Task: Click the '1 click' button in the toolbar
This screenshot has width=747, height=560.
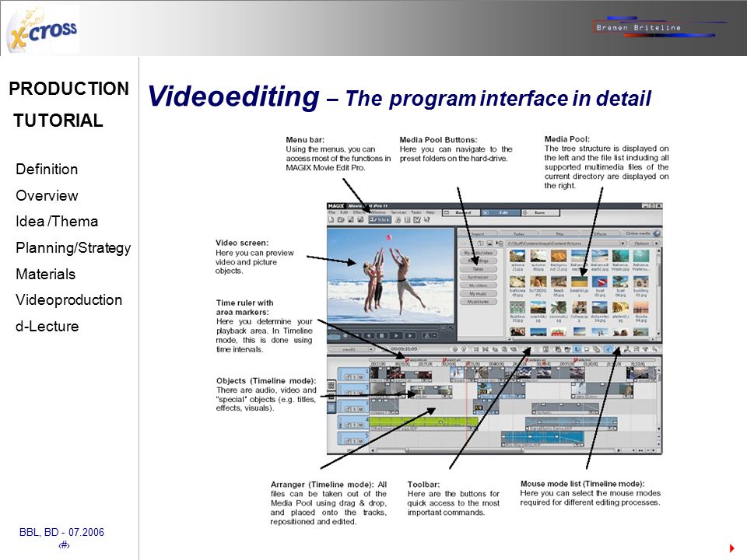Action: pyautogui.click(x=380, y=220)
